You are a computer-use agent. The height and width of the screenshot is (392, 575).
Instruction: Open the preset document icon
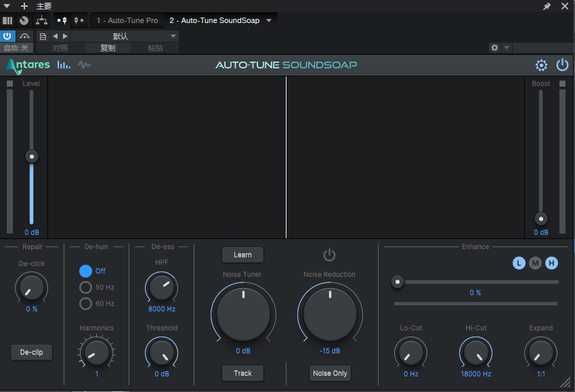(43, 37)
